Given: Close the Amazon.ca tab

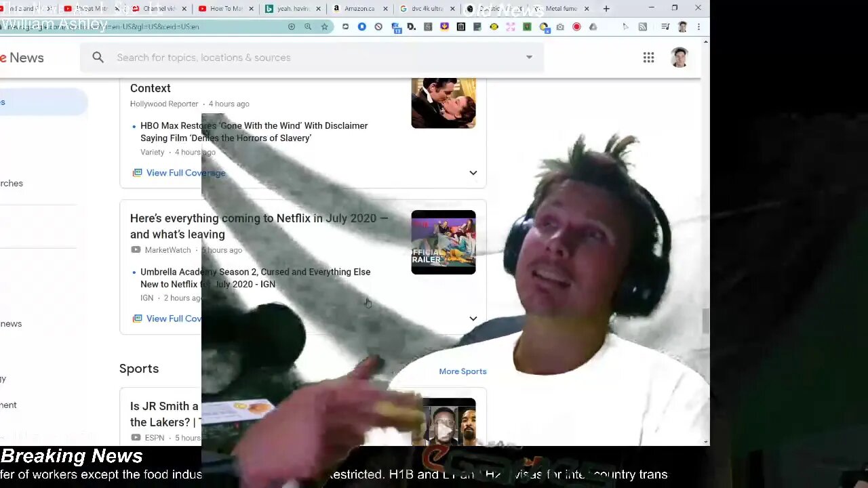Looking at the screenshot, I should click(387, 9).
